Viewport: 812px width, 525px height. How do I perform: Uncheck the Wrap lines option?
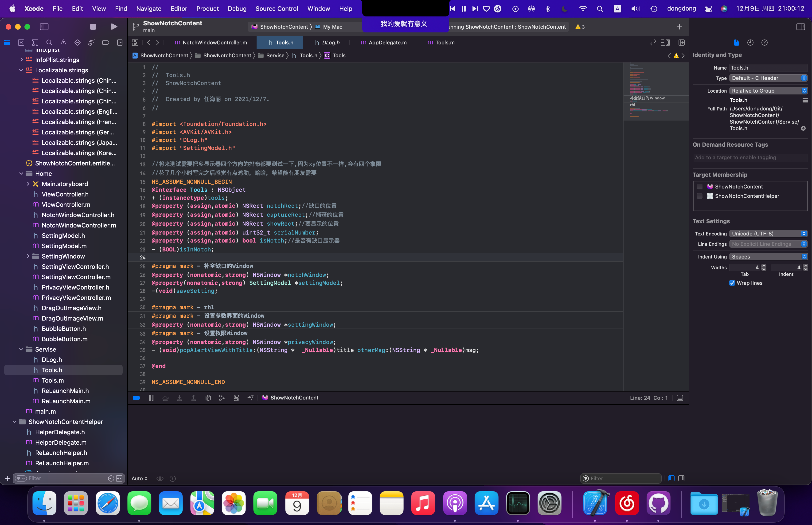coord(732,283)
